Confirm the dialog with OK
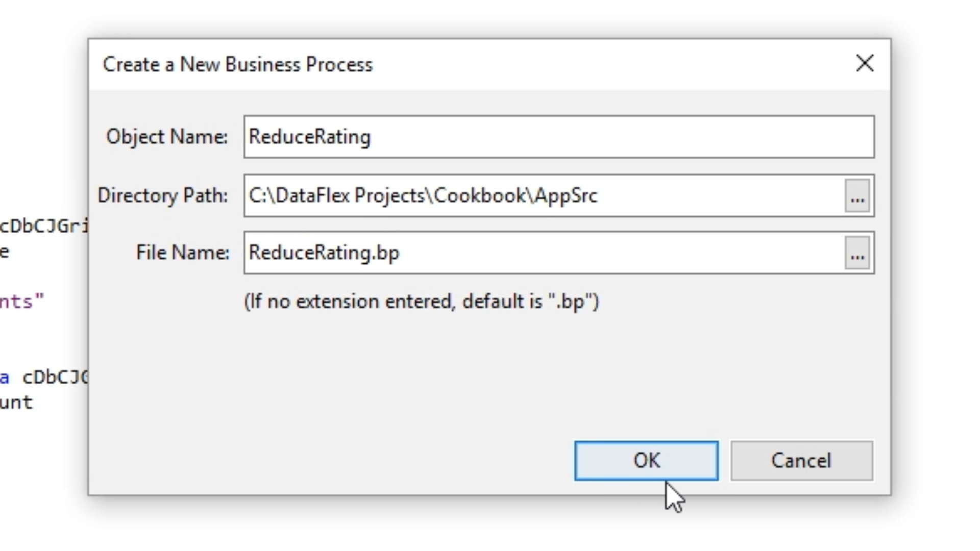 (x=646, y=461)
